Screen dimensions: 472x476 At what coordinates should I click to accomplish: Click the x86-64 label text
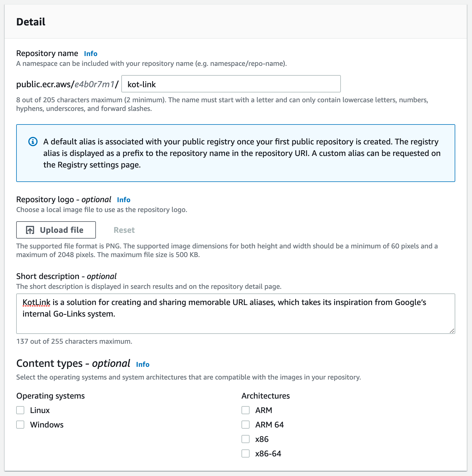268,453
